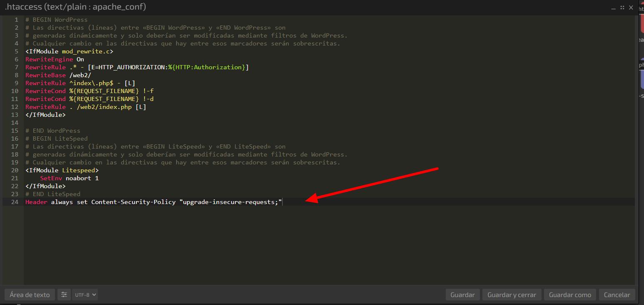
Task: Minimize the .htaccess editor window
Action: 613,8
